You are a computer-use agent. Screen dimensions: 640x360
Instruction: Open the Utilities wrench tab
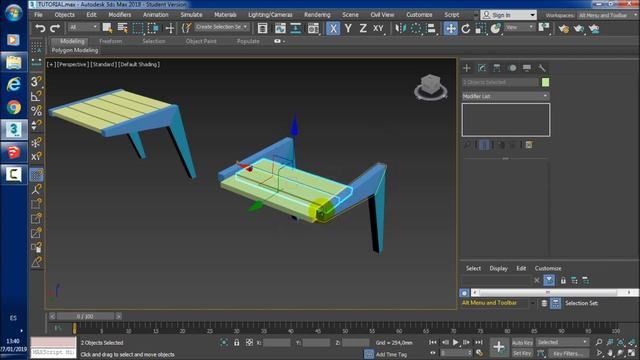542,68
